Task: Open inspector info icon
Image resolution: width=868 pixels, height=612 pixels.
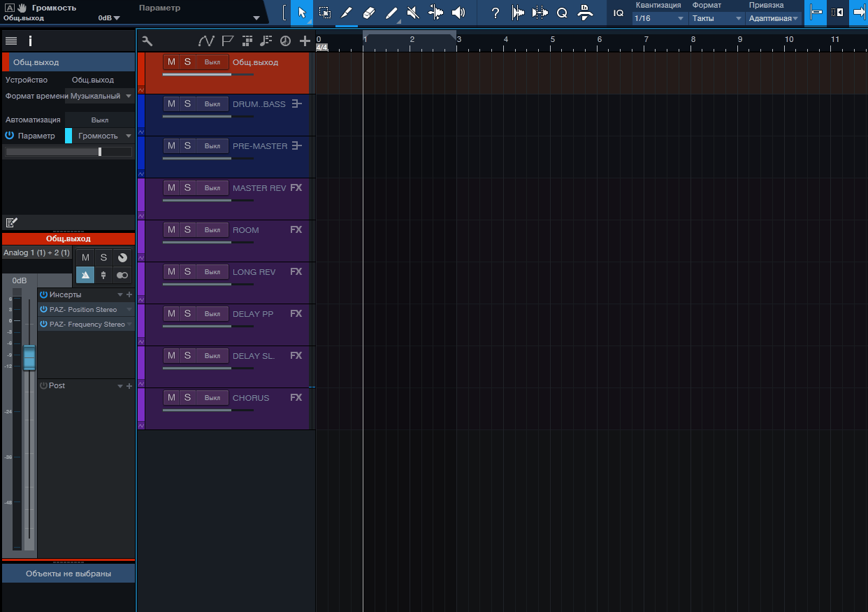Action: [x=30, y=41]
